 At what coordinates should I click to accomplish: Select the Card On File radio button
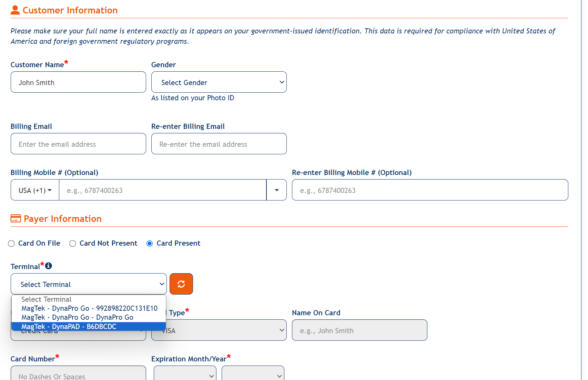11,244
